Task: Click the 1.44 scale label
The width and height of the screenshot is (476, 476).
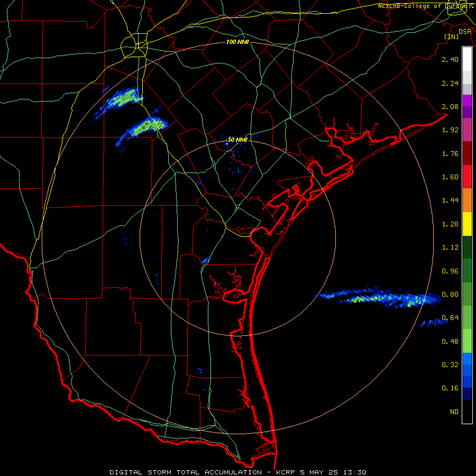Action: pyautogui.click(x=450, y=200)
